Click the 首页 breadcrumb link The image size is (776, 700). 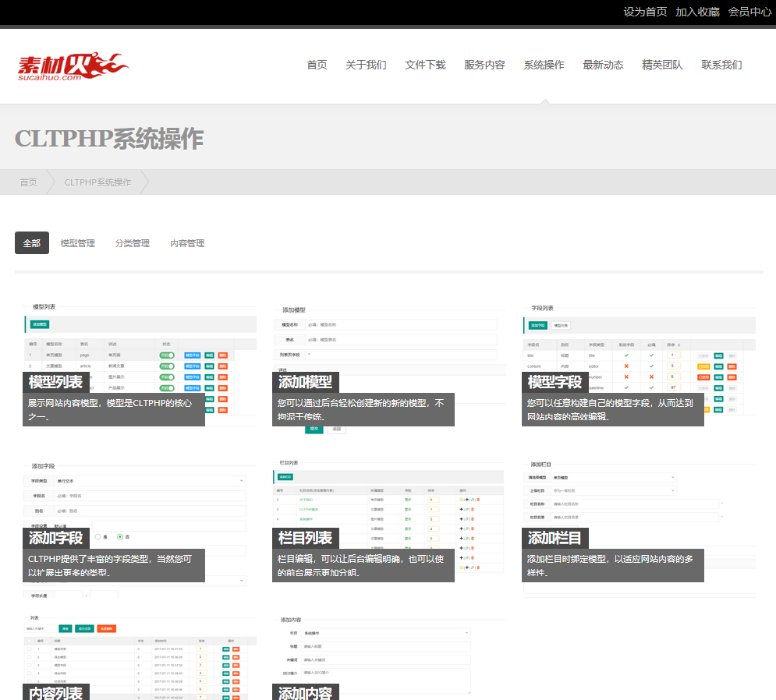click(28, 182)
